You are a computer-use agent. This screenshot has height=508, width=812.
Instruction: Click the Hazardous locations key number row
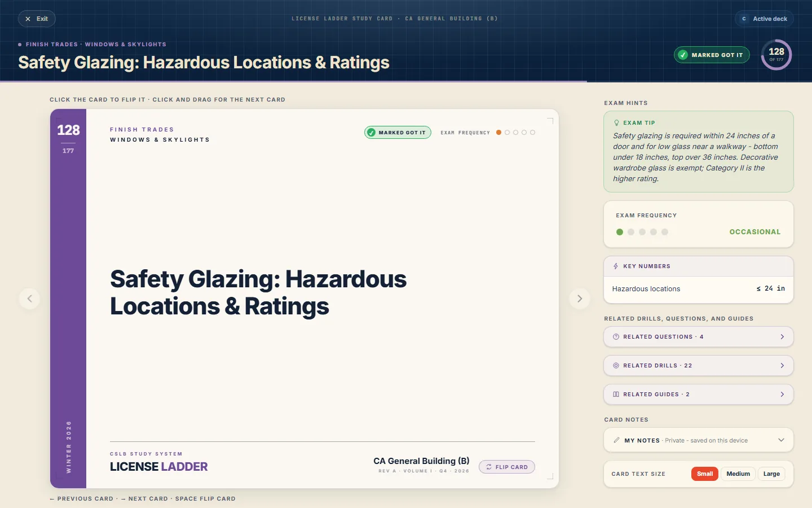pyautogui.click(x=699, y=289)
